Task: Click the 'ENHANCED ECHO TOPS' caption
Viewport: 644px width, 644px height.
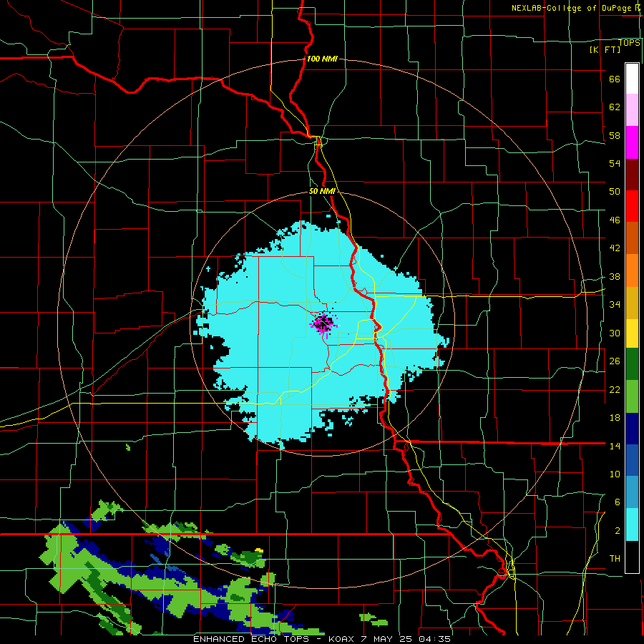Action: [x=251, y=639]
